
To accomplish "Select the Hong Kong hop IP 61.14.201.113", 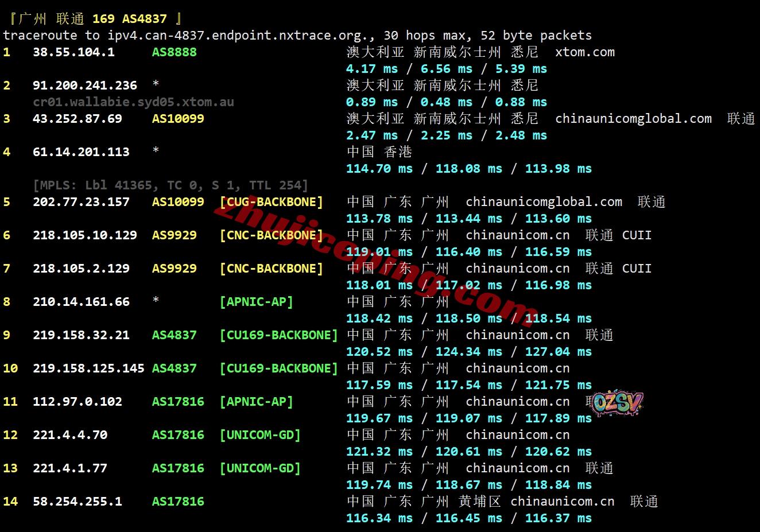I will 81,152.
